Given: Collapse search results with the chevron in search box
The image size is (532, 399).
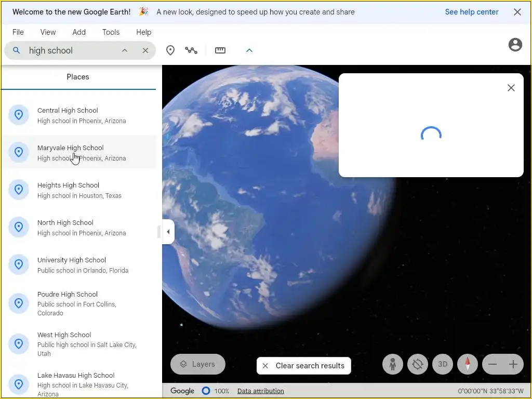Looking at the screenshot, I should coord(125,50).
